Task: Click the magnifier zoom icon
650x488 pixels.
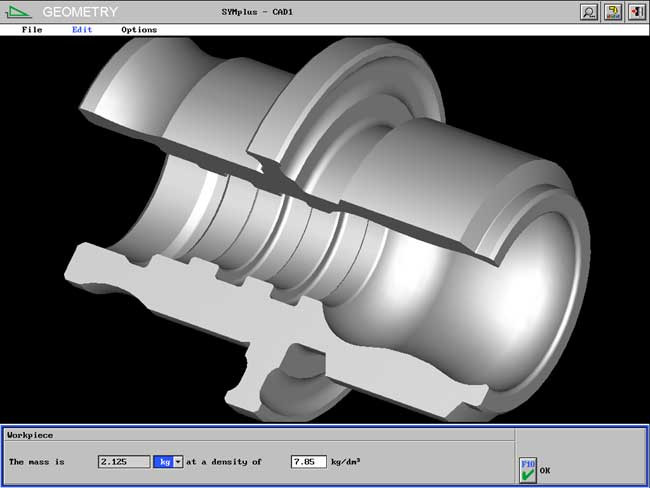Action: 590,12
